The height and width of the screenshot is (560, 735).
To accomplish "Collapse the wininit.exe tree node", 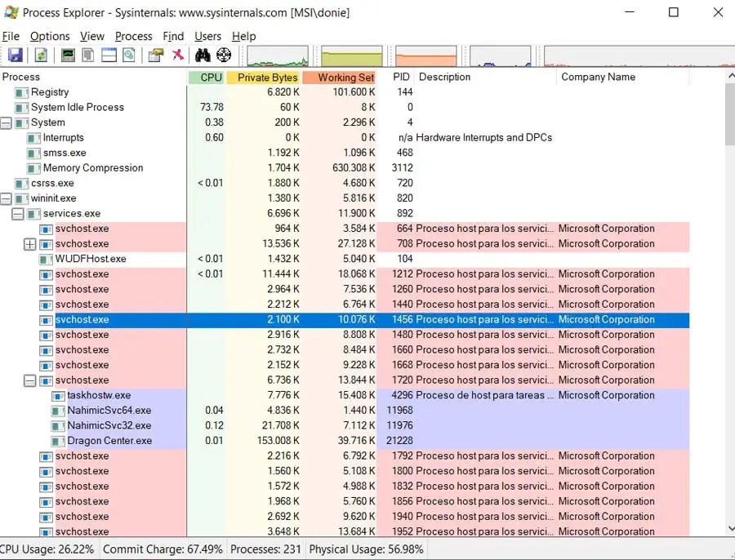I will click(x=6, y=198).
